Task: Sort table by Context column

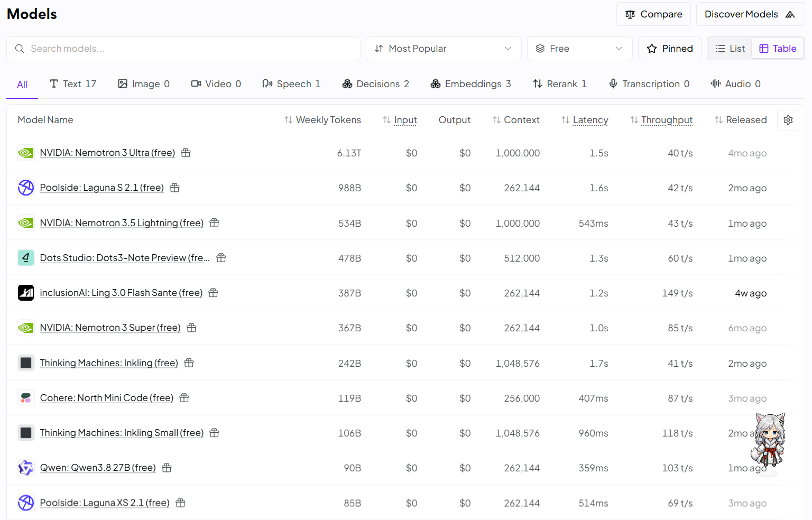Action: (x=516, y=120)
